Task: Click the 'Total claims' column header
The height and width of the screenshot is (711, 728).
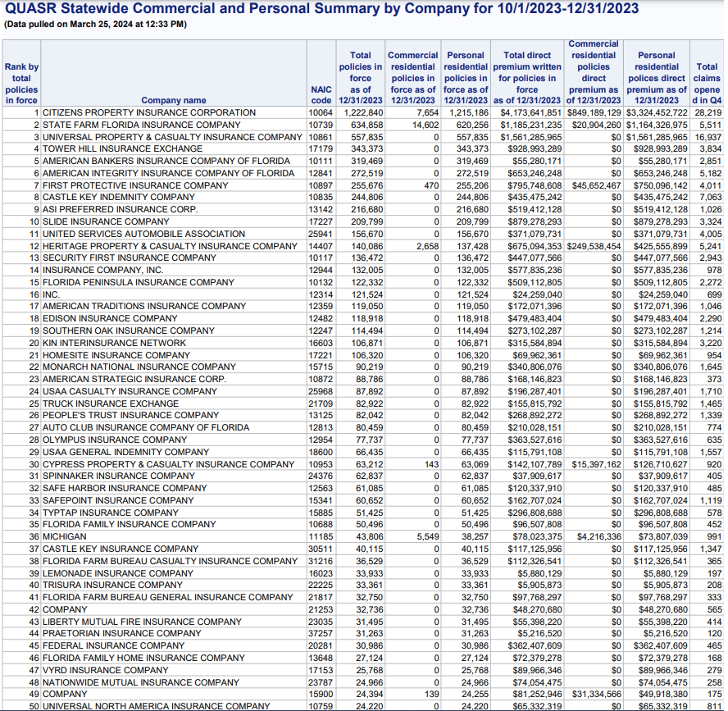Action: coord(706,78)
